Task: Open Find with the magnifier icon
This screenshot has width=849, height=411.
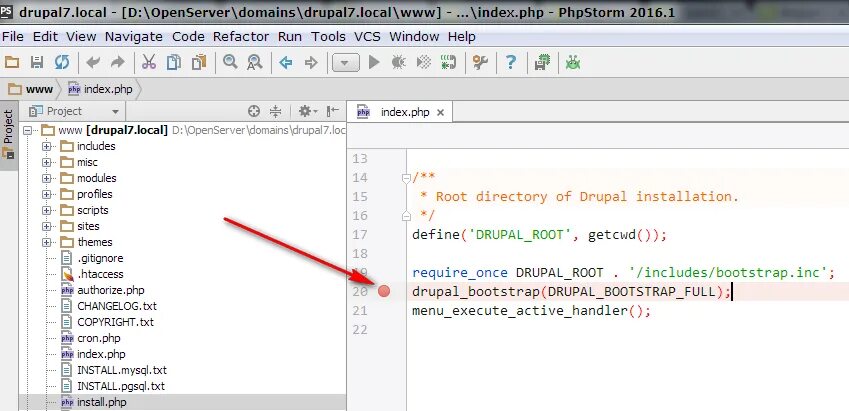Action: pyautogui.click(x=230, y=62)
